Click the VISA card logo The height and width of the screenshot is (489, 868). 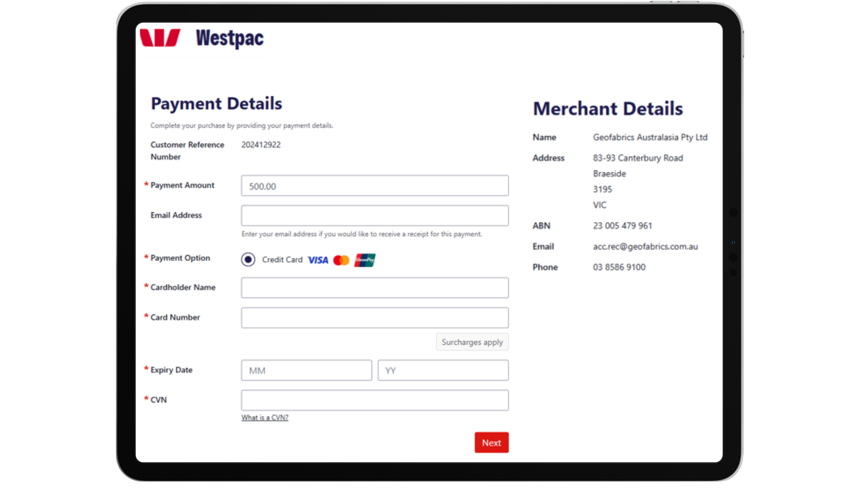click(x=318, y=260)
